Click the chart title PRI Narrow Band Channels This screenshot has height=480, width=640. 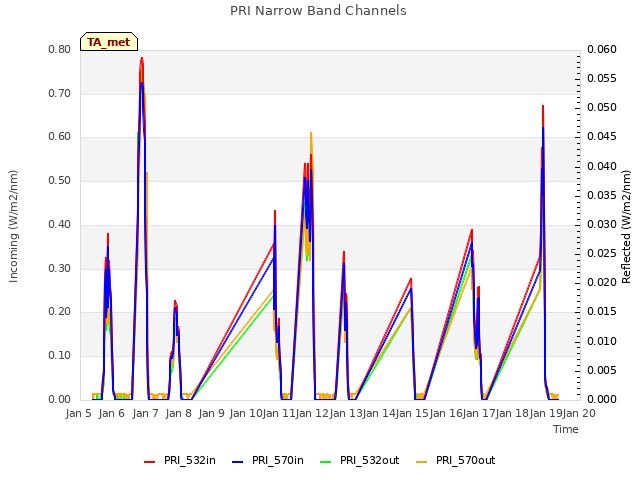318,11
